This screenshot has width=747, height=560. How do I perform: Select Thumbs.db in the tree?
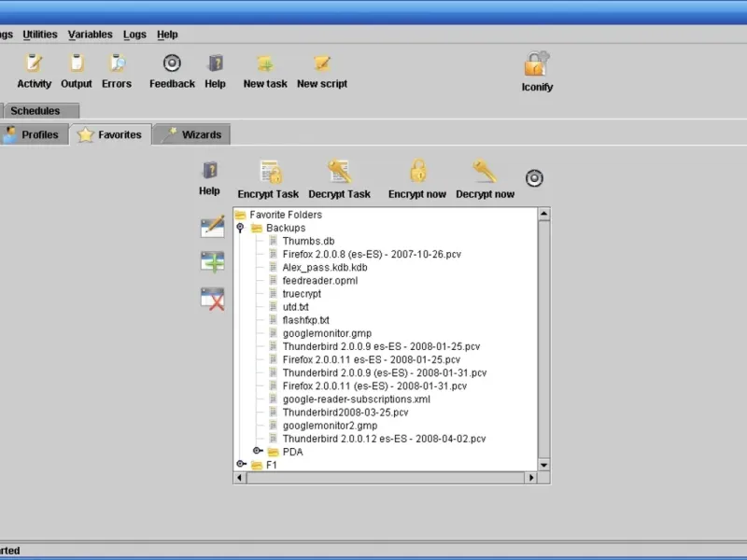(x=308, y=241)
